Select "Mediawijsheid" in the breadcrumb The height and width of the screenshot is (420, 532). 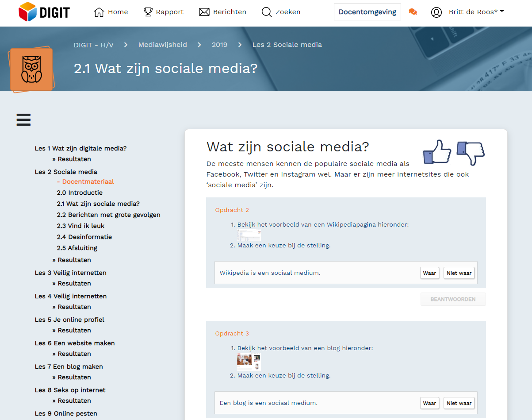(x=162, y=45)
